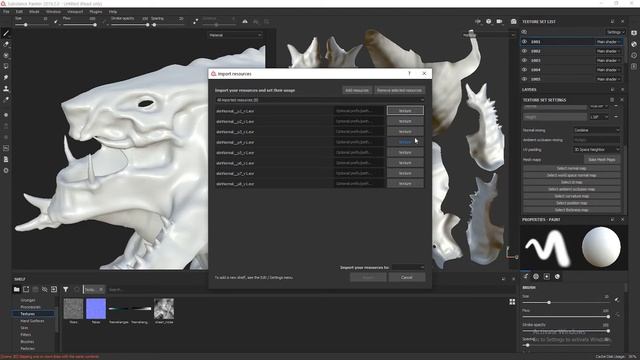Click Select ambient occlusion map button

tap(571, 189)
